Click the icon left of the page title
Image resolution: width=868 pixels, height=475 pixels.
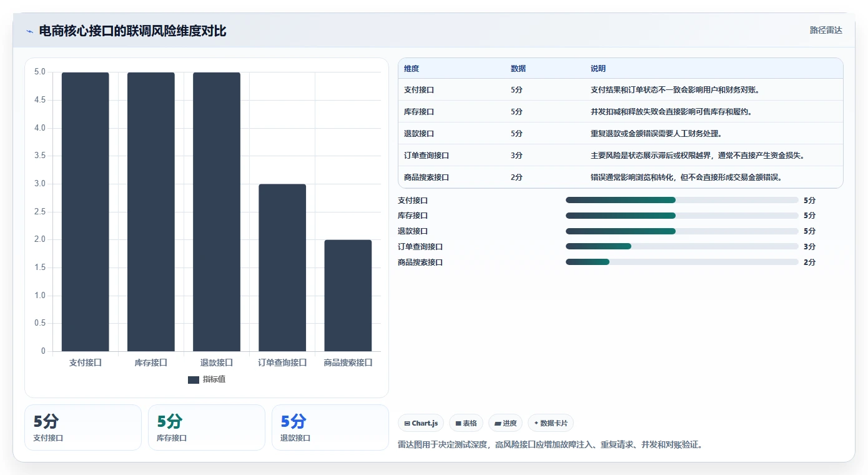[x=29, y=31]
